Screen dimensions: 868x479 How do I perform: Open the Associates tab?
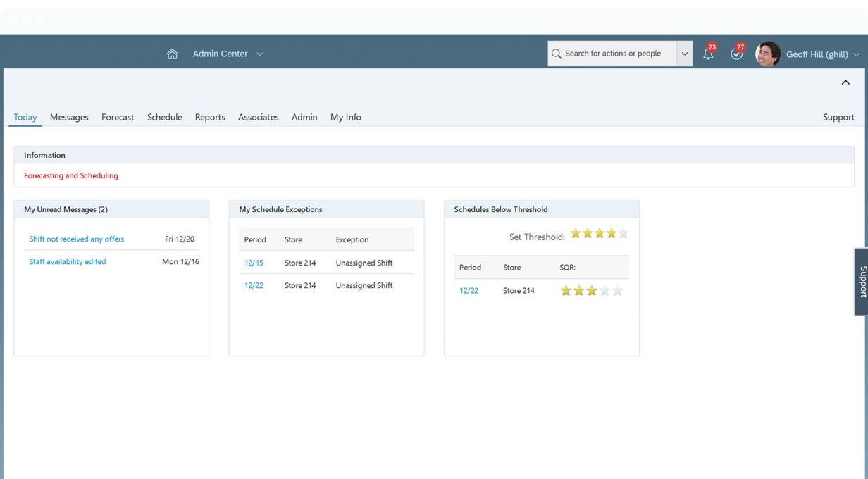tap(258, 118)
